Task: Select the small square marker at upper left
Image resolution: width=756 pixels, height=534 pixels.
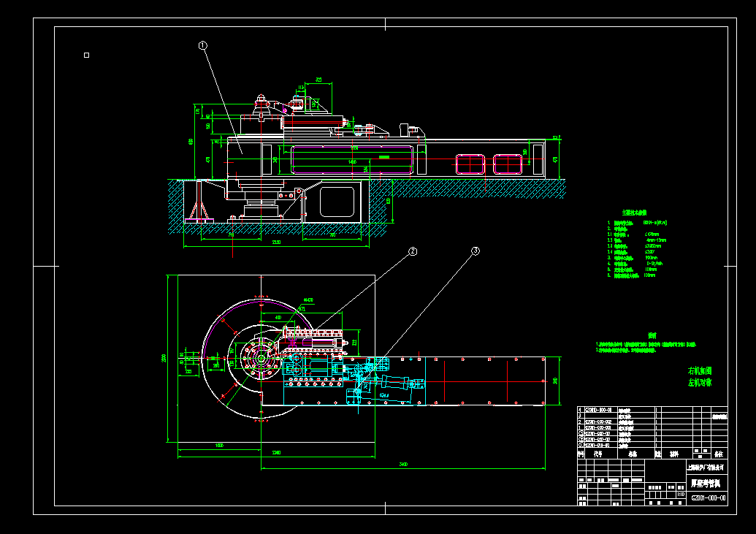Action: [86, 55]
